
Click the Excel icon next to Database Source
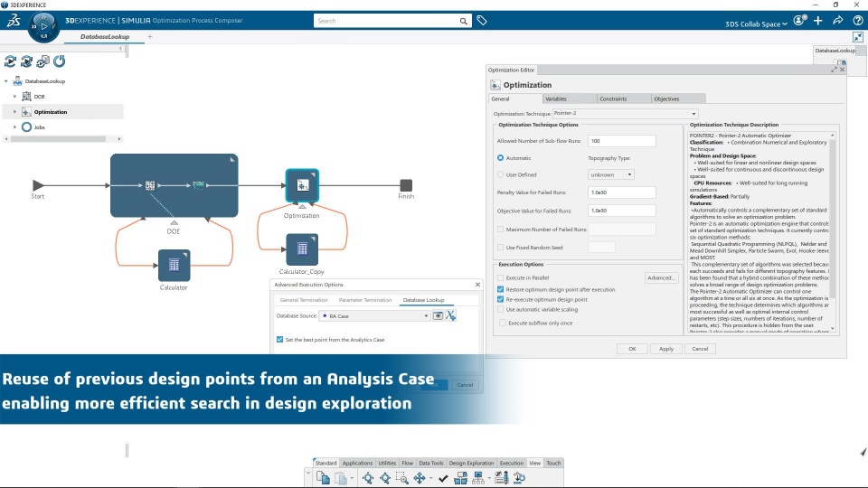pyautogui.click(x=451, y=315)
